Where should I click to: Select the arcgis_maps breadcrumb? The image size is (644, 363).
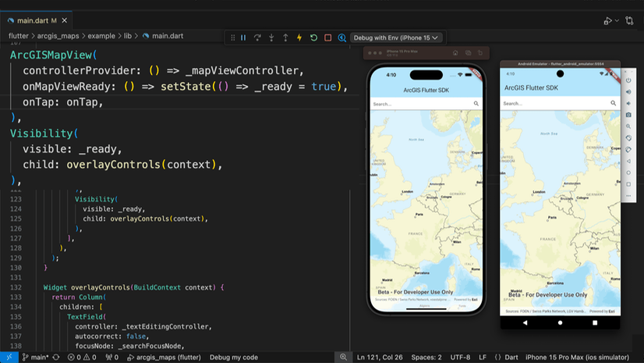pos(58,36)
